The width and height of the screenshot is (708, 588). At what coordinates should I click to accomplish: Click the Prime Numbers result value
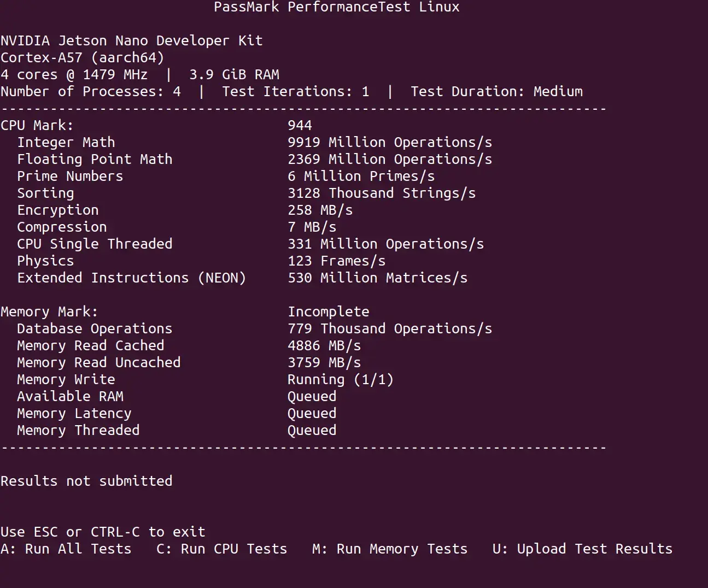[x=361, y=176]
